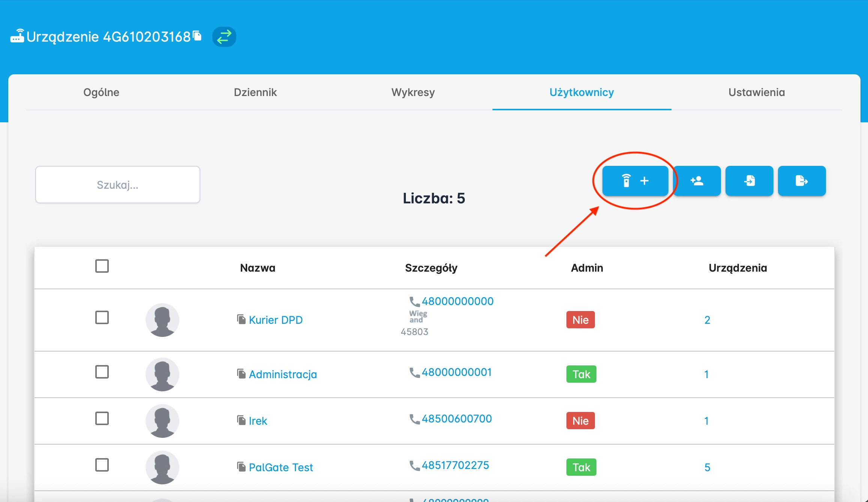Click the green swap arrows icon
Screen dimensions: 868x502
224,37
